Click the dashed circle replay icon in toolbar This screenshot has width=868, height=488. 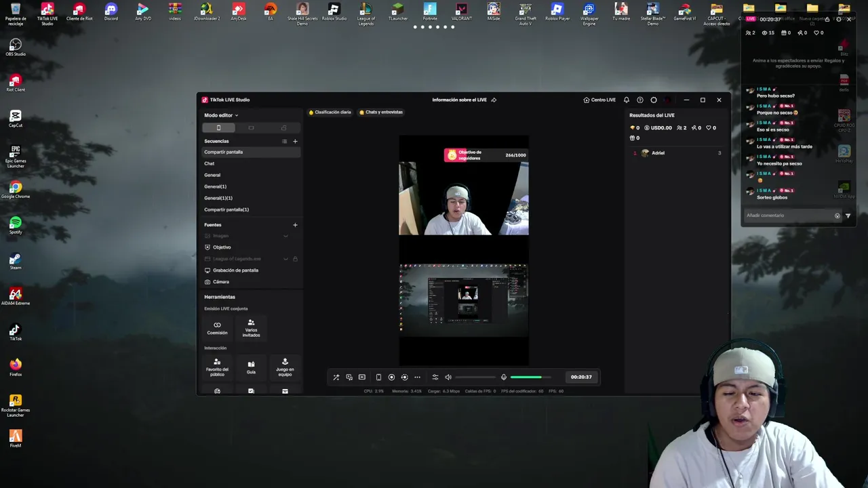pos(404,377)
